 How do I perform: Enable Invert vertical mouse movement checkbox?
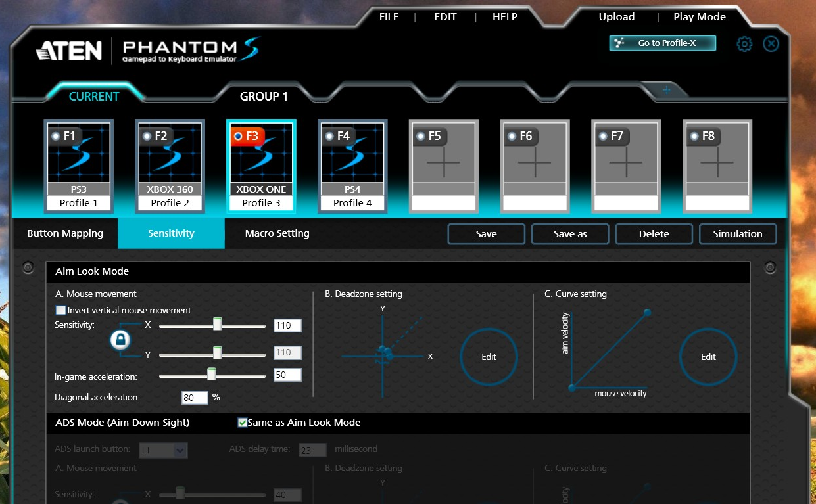[60, 310]
